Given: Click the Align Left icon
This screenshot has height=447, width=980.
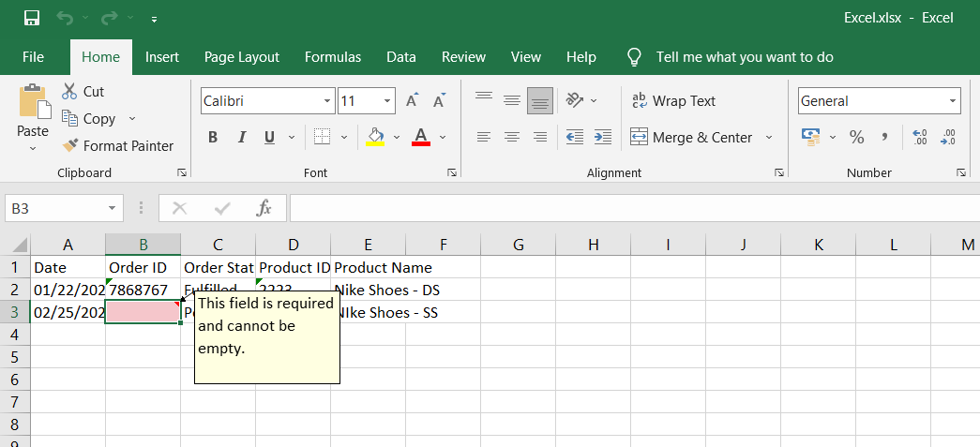Looking at the screenshot, I should 484,137.
